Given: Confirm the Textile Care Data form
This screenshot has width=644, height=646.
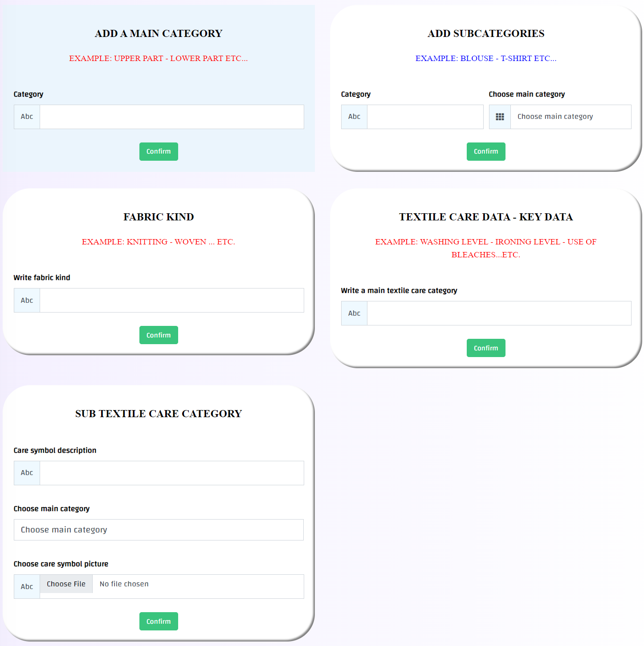Looking at the screenshot, I should pos(486,348).
